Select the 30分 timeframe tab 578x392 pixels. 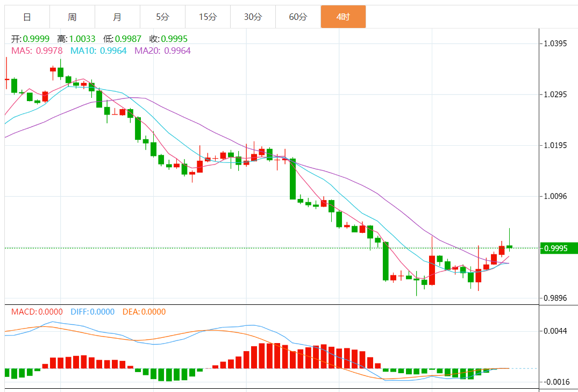[253, 17]
